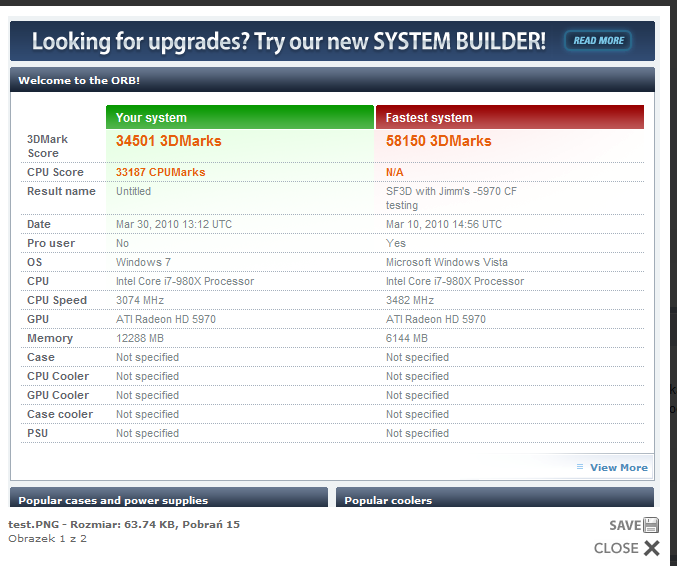Close the image viewer with the X icon
677x566 pixels.
(652, 548)
